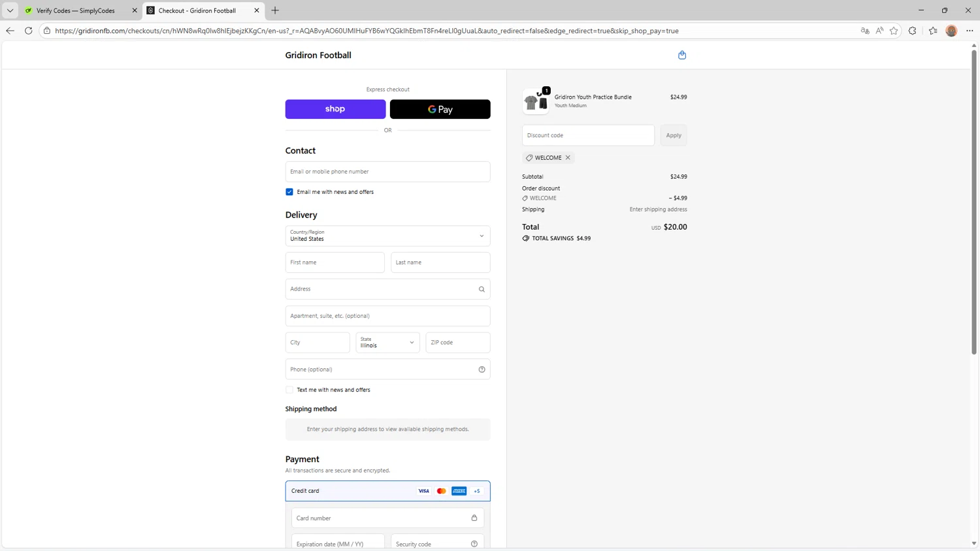Image resolution: width=980 pixels, height=551 pixels.
Task: Click the Visa card logo
Action: [423, 491]
